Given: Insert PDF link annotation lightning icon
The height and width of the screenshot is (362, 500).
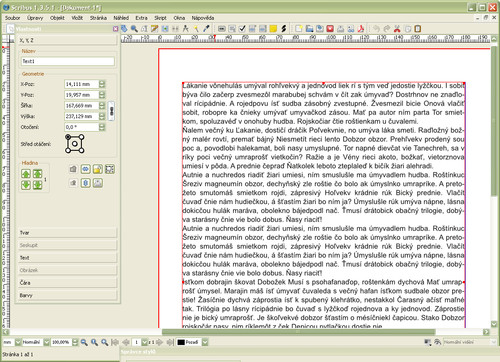Looking at the screenshot, I should [284, 29].
